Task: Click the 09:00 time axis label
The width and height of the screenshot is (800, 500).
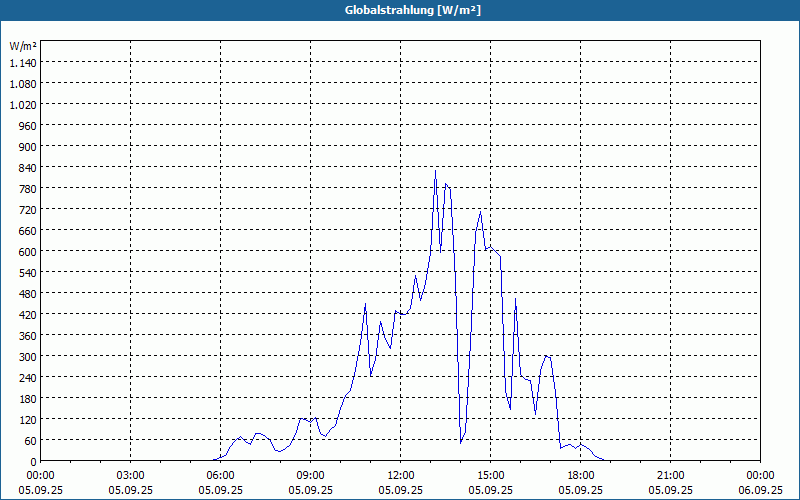Action: tap(310, 476)
